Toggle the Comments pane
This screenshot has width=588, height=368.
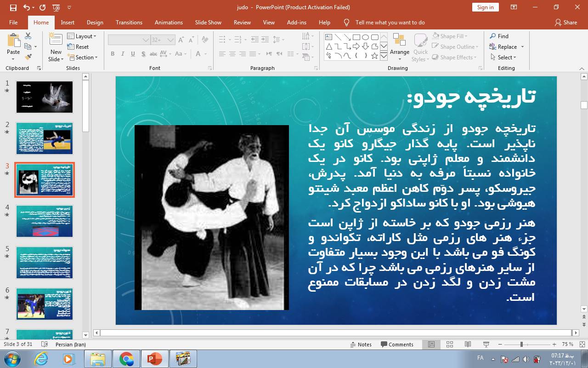(x=397, y=344)
